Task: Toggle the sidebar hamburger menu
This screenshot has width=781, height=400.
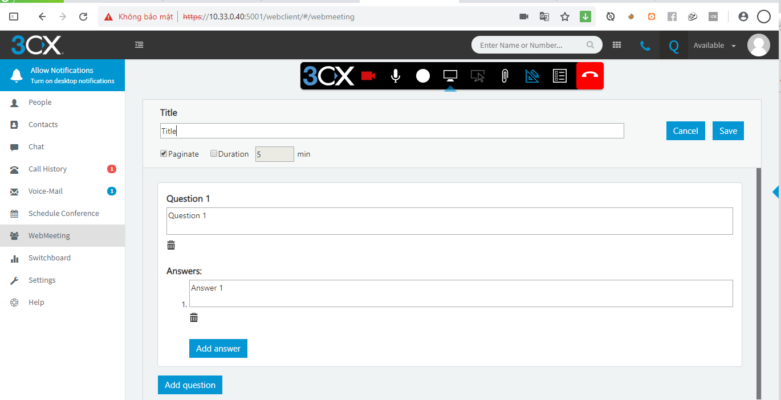Action: click(139, 45)
